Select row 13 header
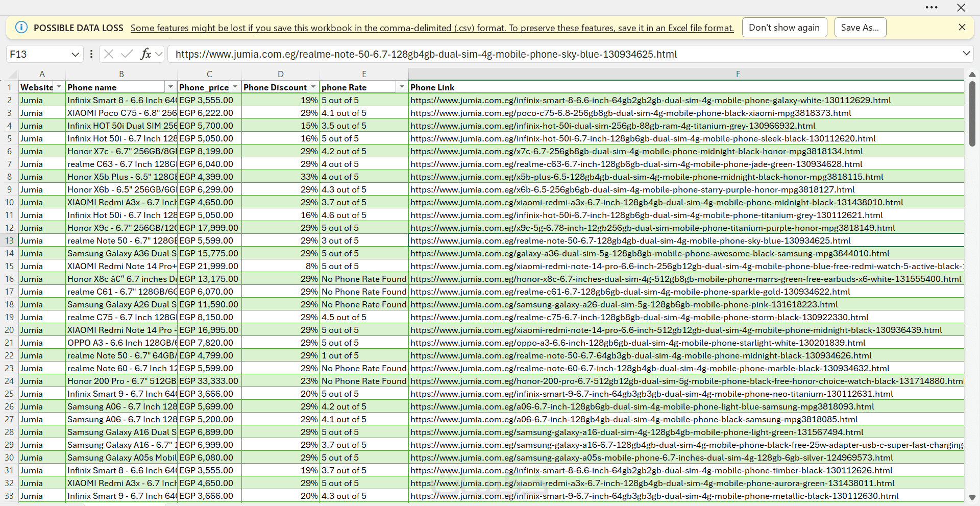Viewport: 980px width, 506px height. click(9, 240)
